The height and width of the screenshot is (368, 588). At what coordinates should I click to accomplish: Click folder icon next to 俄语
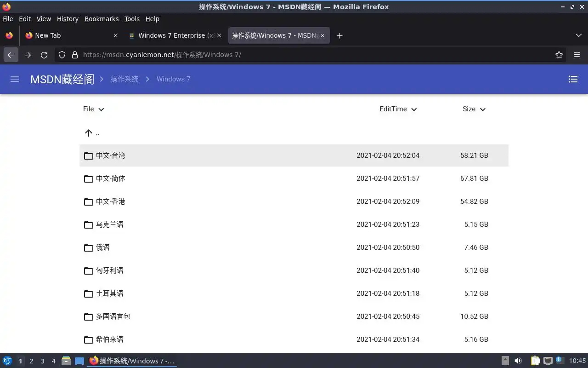(89, 247)
